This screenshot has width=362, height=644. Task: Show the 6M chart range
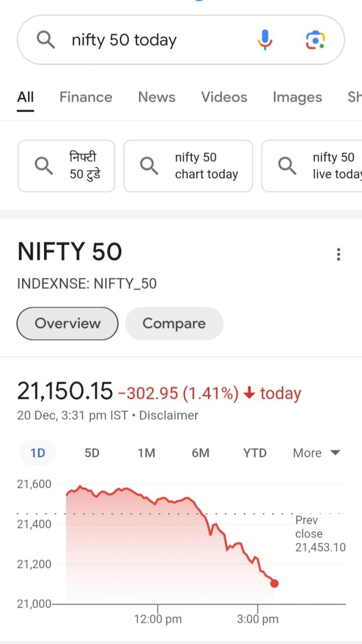pos(200,453)
